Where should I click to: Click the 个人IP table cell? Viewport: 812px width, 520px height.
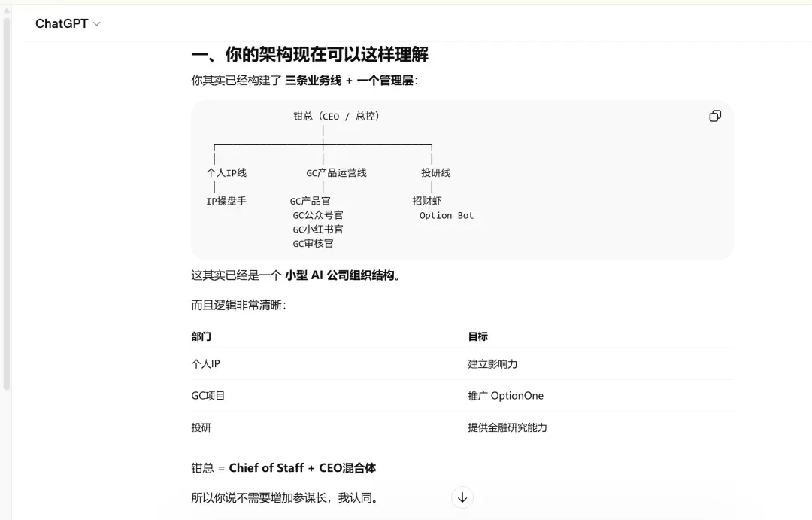pos(205,364)
